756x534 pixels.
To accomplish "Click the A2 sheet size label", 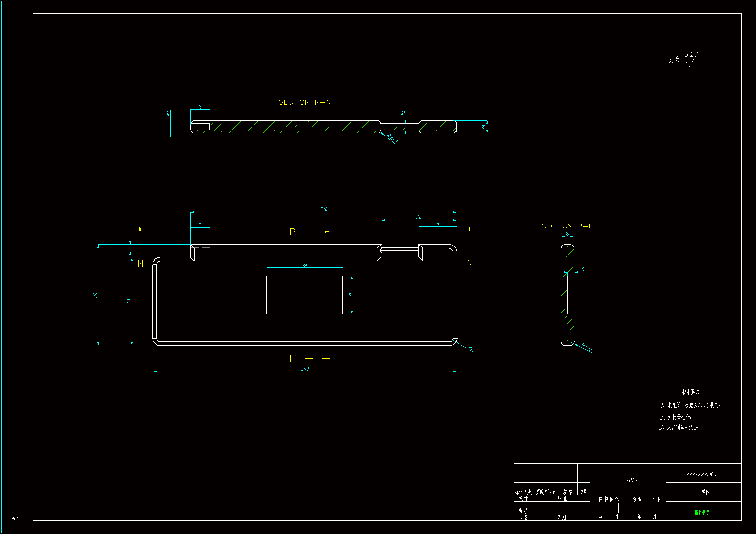I will 15,518.
